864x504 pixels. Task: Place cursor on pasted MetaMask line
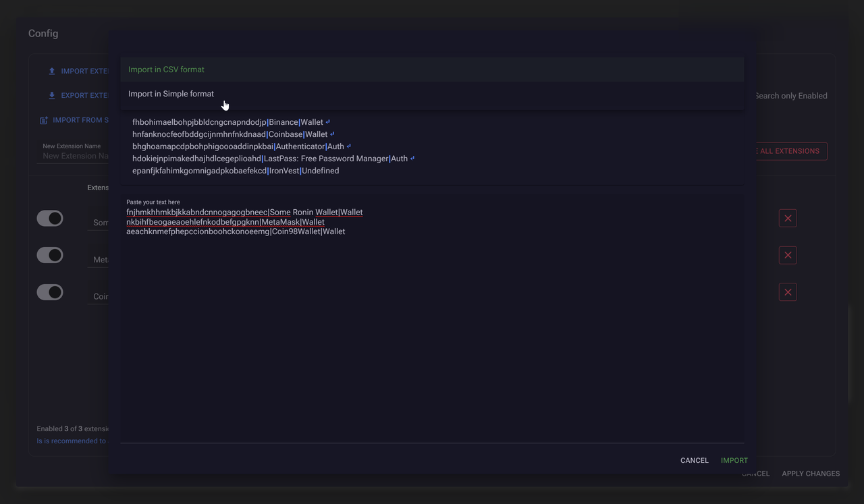[225, 222]
